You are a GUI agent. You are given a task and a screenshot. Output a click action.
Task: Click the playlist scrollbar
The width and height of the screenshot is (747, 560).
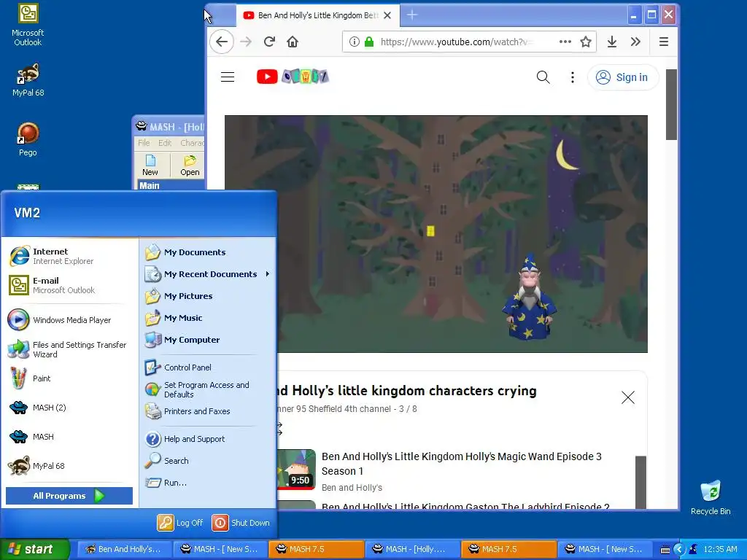640,482
